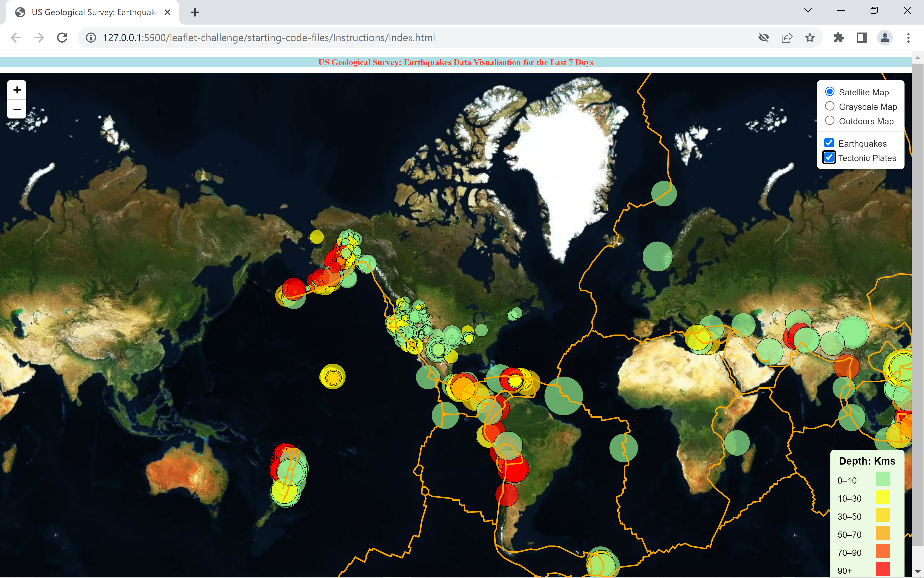Click the page scrollbar down arrow
The image size is (924, 578).
[918, 572]
